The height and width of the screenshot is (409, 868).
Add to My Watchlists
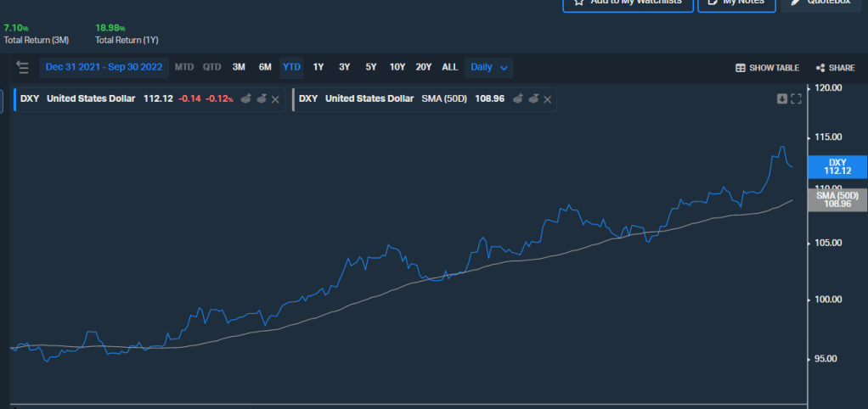(627, 3)
